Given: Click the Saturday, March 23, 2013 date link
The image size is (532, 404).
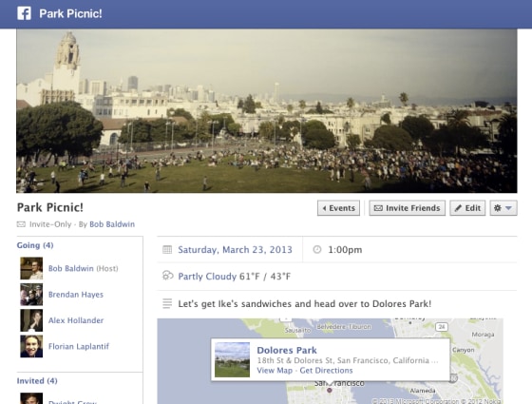Looking at the screenshot, I should tap(236, 250).
